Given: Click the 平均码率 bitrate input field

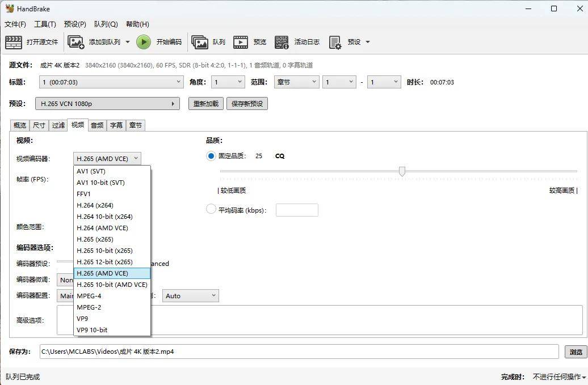Looking at the screenshot, I should pos(297,210).
